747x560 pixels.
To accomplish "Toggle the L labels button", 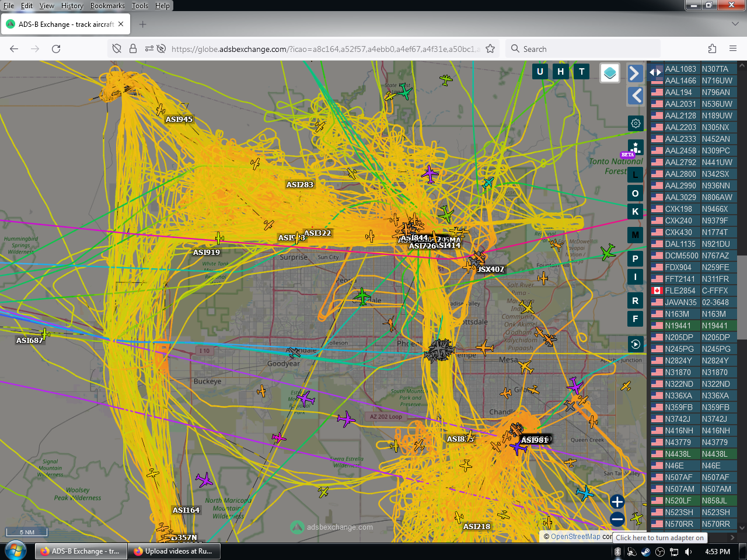I will [636, 174].
